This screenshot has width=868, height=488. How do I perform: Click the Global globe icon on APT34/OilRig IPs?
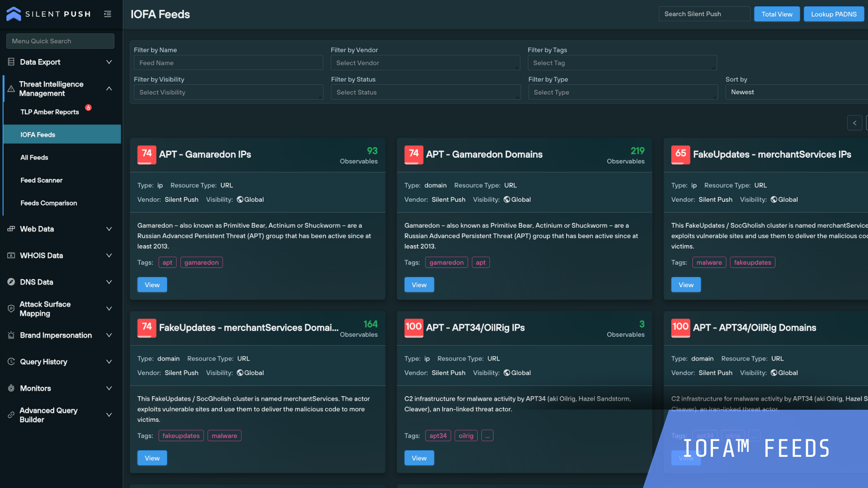507,373
